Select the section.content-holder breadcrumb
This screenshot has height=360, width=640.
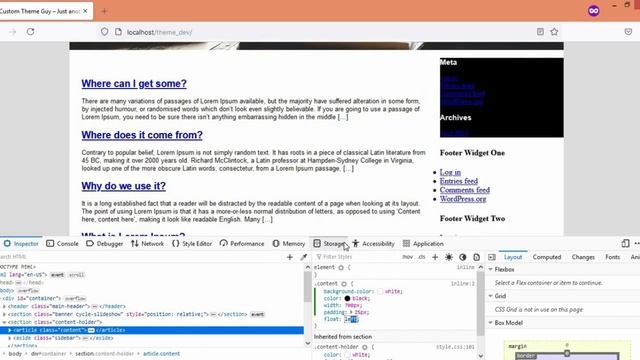tap(106, 354)
